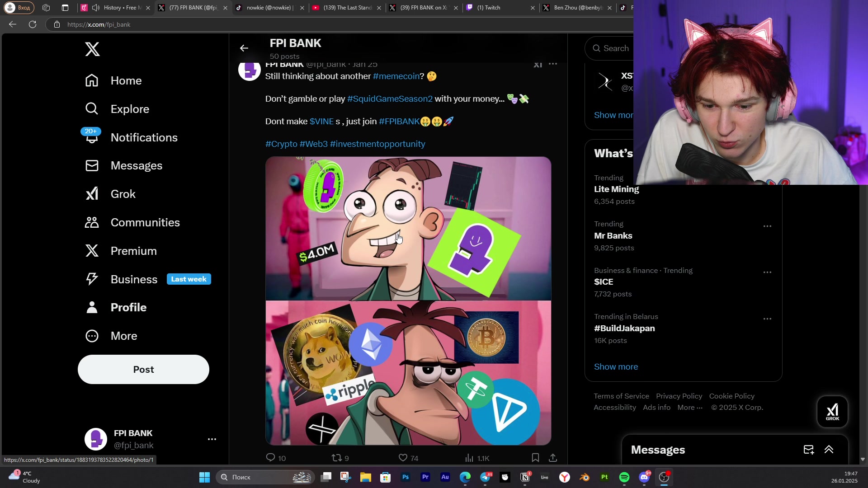Switch to The Last Stand YouTube tab
The width and height of the screenshot is (868, 488).
pyautogui.click(x=346, y=8)
